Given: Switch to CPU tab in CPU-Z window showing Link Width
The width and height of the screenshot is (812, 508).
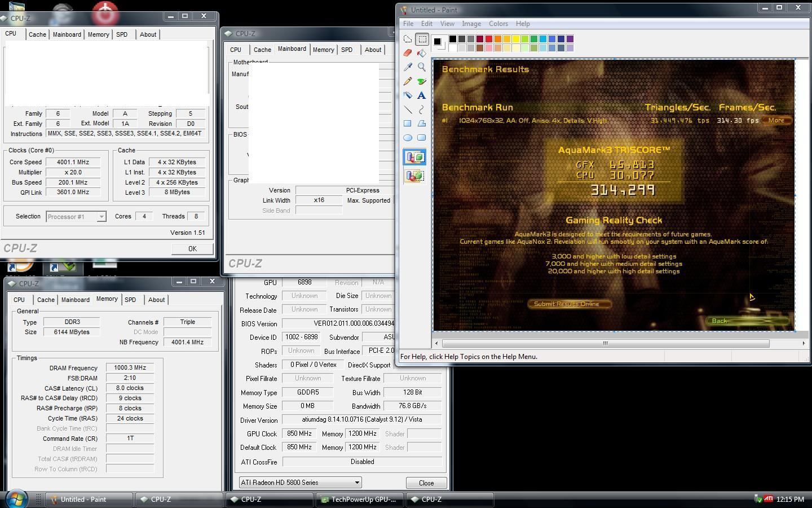Looking at the screenshot, I should pos(236,50).
